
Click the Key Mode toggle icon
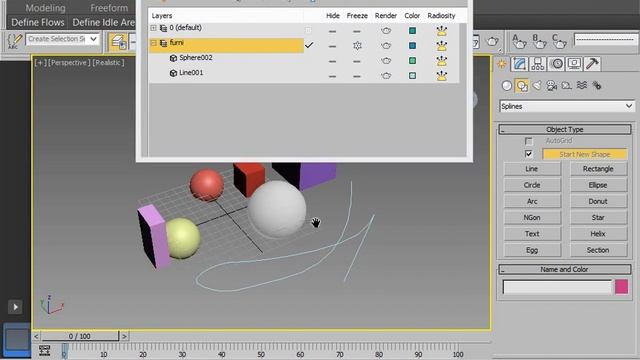(x=44, y=350)
